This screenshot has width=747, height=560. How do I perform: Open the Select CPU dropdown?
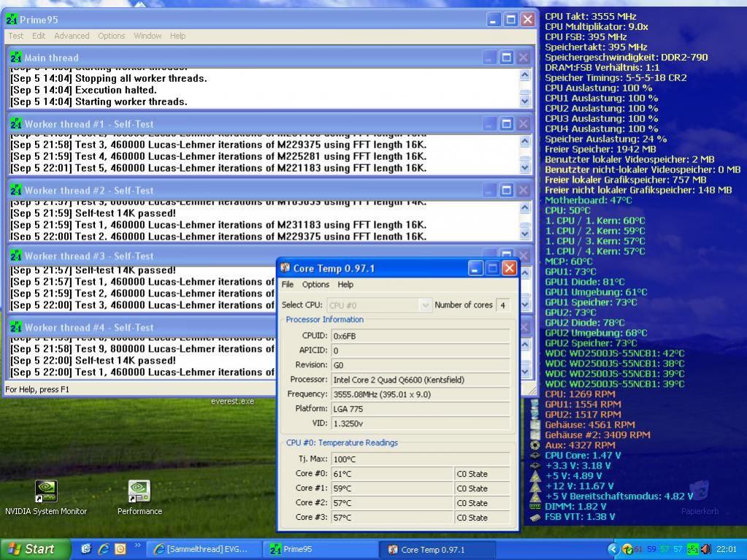[379, 304]
